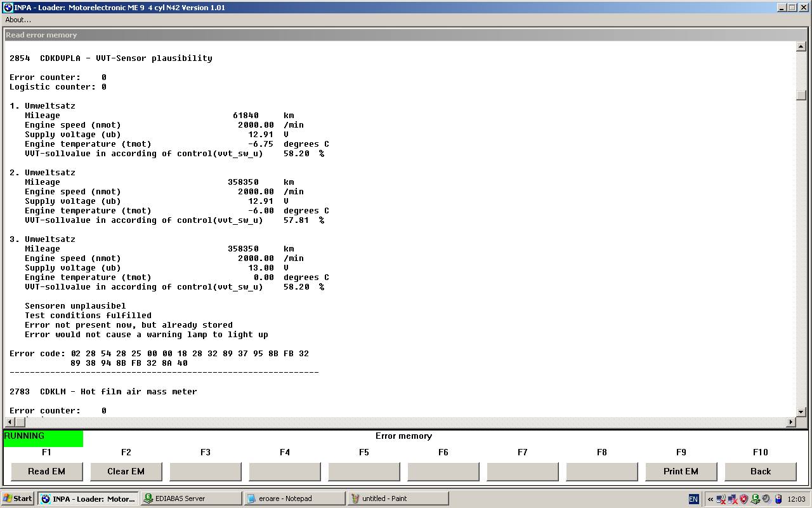Click the vertical scrollbar thumb
Screen dimensions: 812x508
801,95
